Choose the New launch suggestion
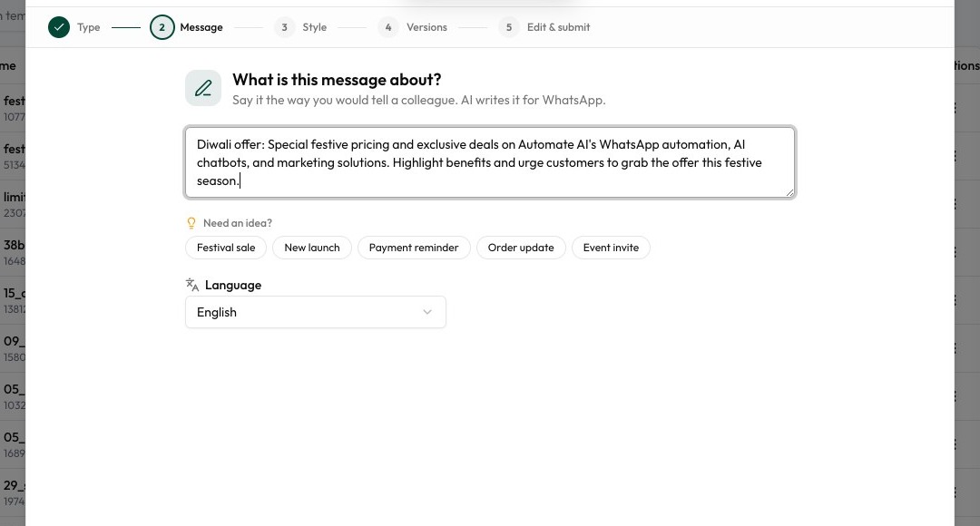Viewport: 980px width, 526px height. point(312,248)
